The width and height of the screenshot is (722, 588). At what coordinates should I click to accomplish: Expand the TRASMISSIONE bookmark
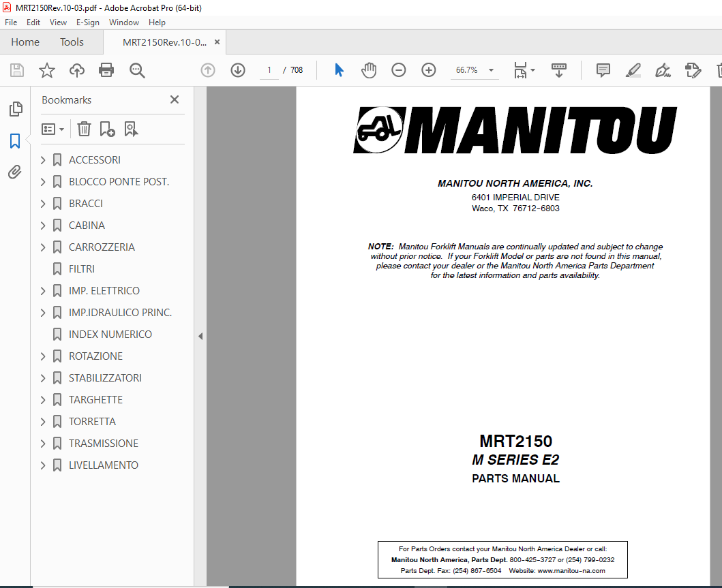click(43, 443)
